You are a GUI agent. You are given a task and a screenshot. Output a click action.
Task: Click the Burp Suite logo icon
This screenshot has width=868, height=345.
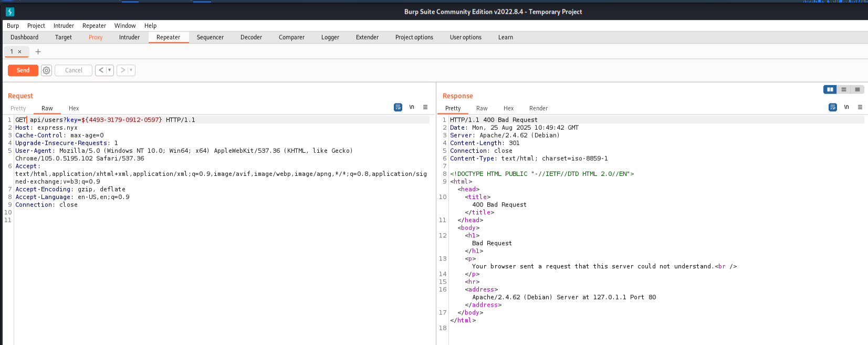tap(10, 12)
